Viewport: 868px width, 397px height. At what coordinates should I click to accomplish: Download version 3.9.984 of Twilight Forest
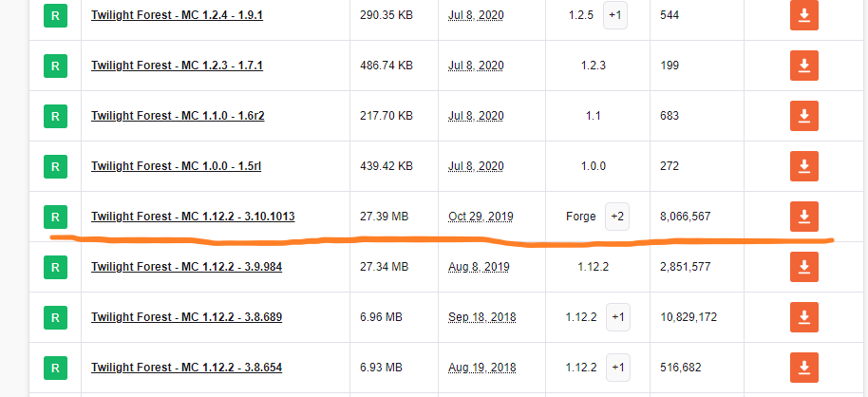[x=803, y=267]
